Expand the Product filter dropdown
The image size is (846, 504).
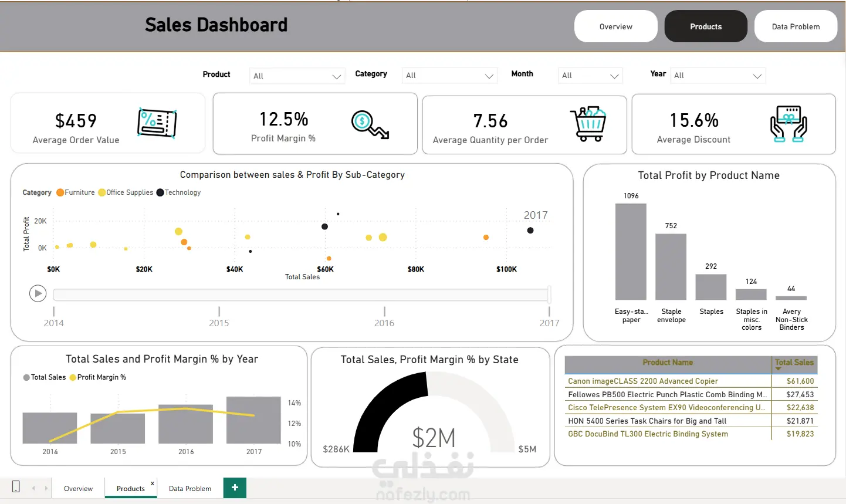click(297, 76)
